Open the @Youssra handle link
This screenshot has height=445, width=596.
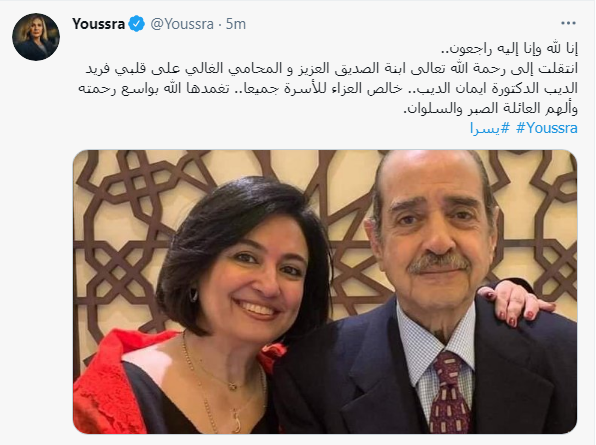[182, 24]
